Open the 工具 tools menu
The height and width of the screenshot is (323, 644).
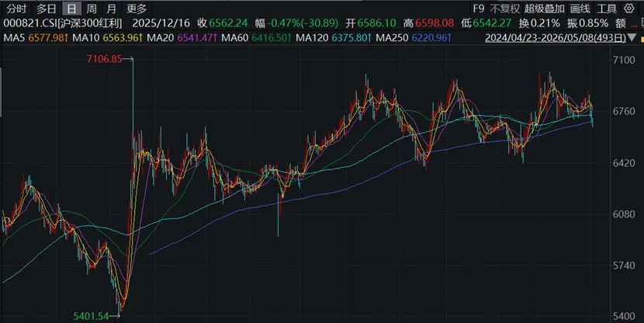607,9
